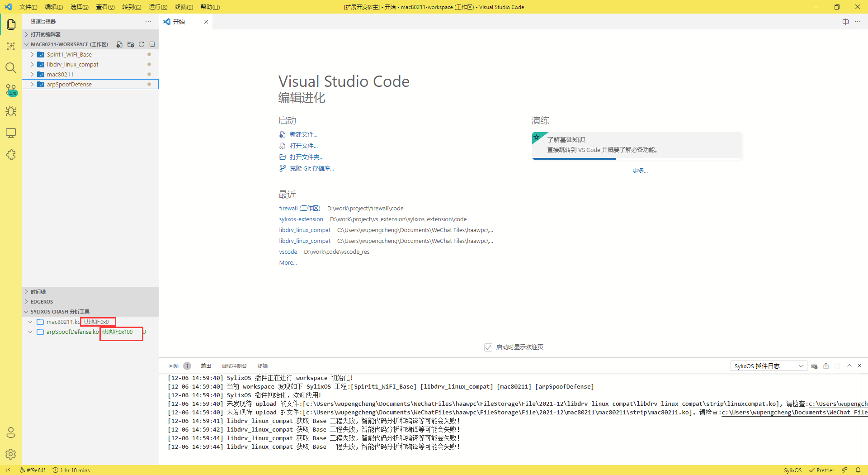The image size is (868, 475).
Task: Open 查看(V) menu
Action: (x=105, y=7)
